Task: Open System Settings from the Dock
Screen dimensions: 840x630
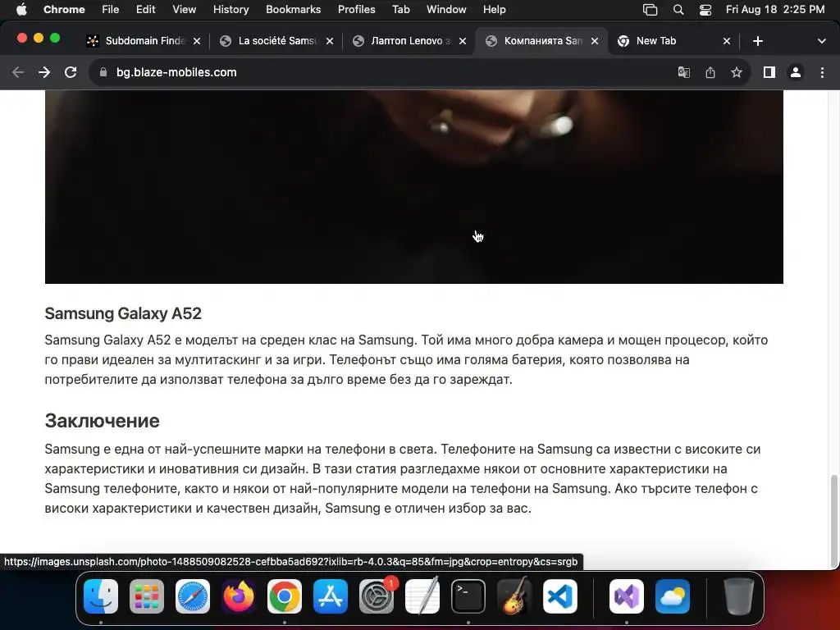Action: [x=377, y=596]
